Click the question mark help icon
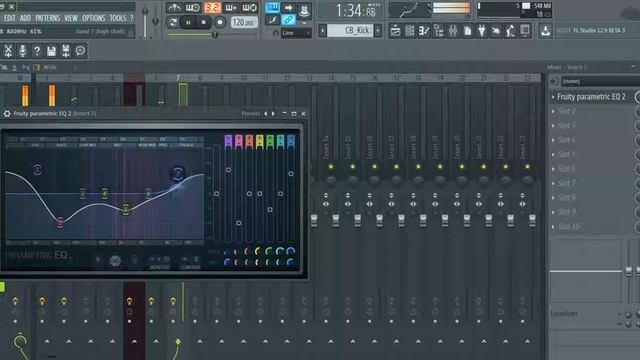 37,51
